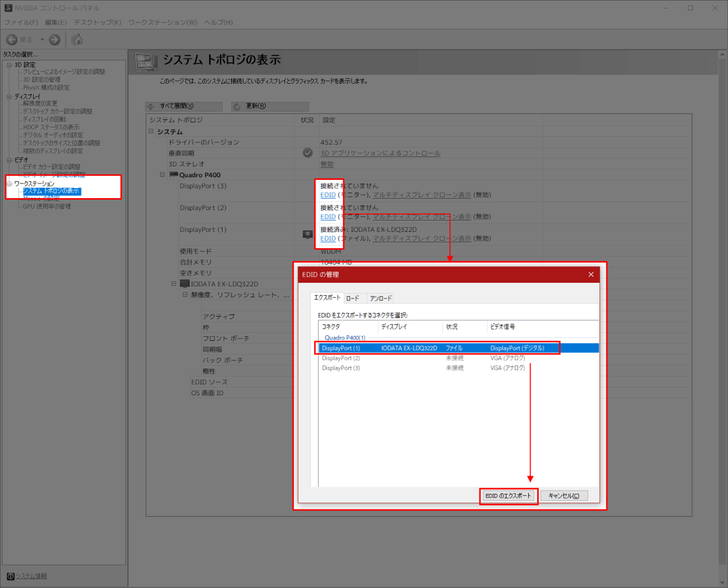Collapse the ワークステーション tree node

9,184
